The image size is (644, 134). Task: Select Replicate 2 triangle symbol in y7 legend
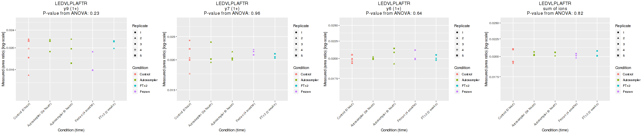pos(296,38)
